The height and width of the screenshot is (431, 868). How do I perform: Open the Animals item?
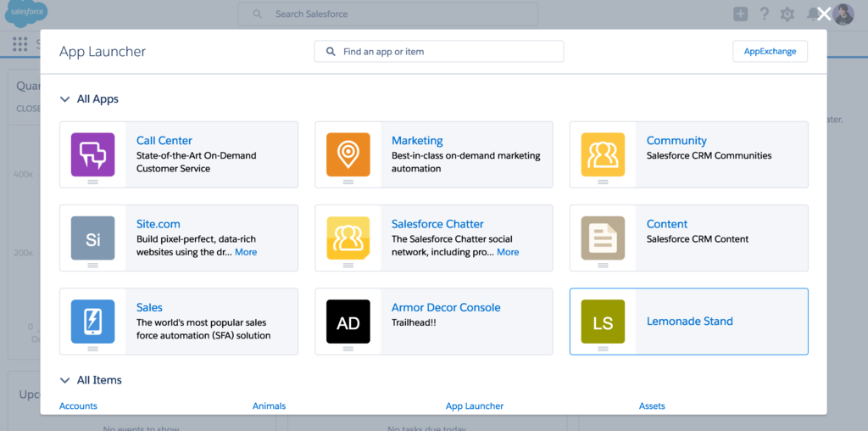click(269, 406)
